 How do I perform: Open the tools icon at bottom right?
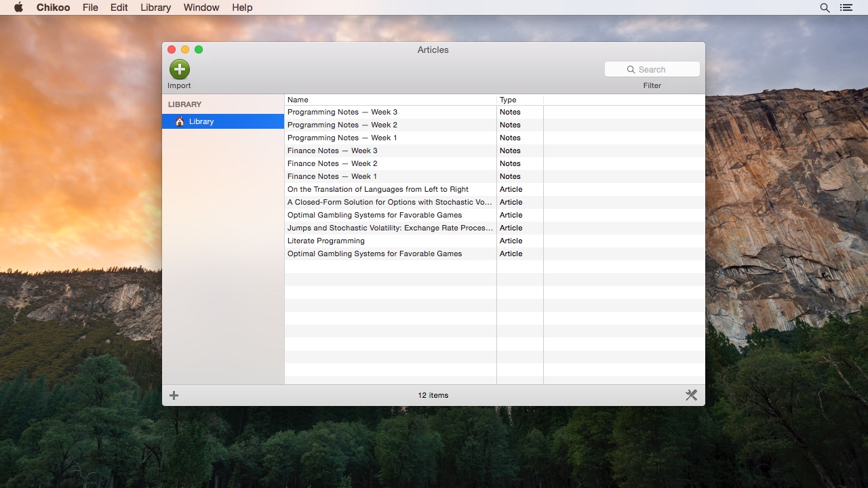point(691,395)
